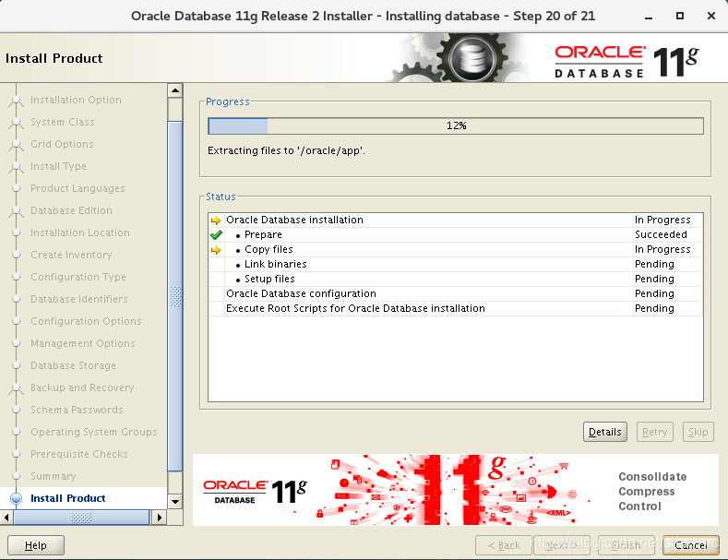Screen dimensions: 728x560
Task: Click the sidebar vertical scrollbar thumb
Action: (x=175, y=296)
